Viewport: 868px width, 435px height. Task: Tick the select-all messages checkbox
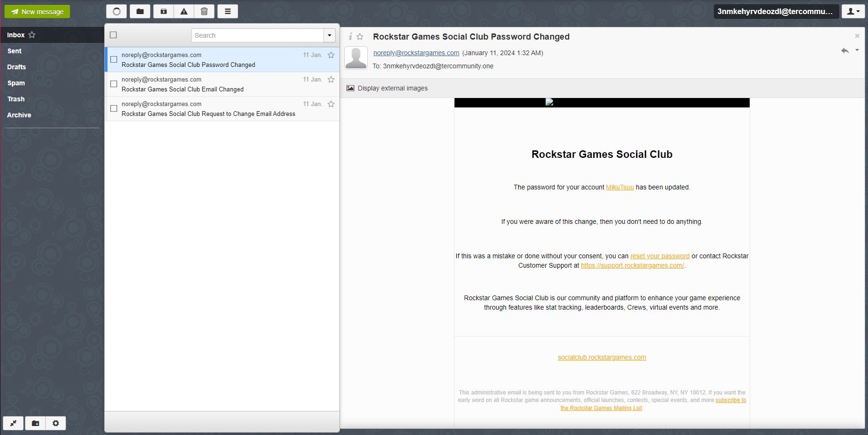point(113,35)
